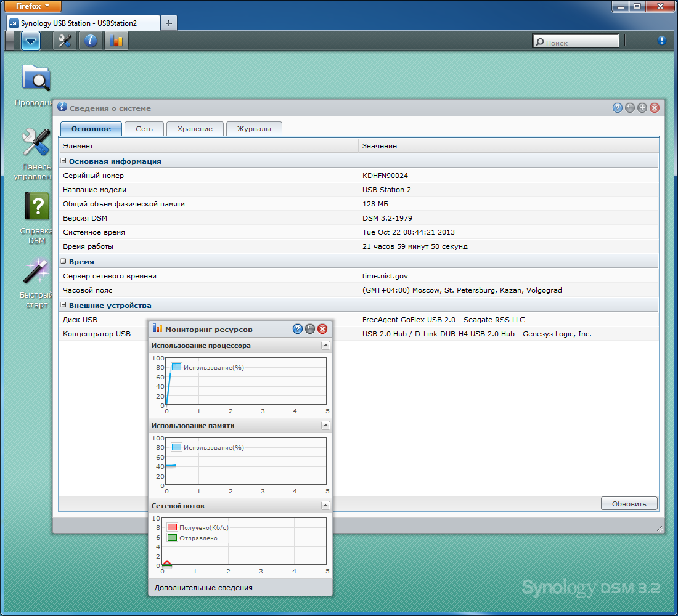Click the memory usage blue legend swatch
Screen dimensions: 678x616
(176, 447)
